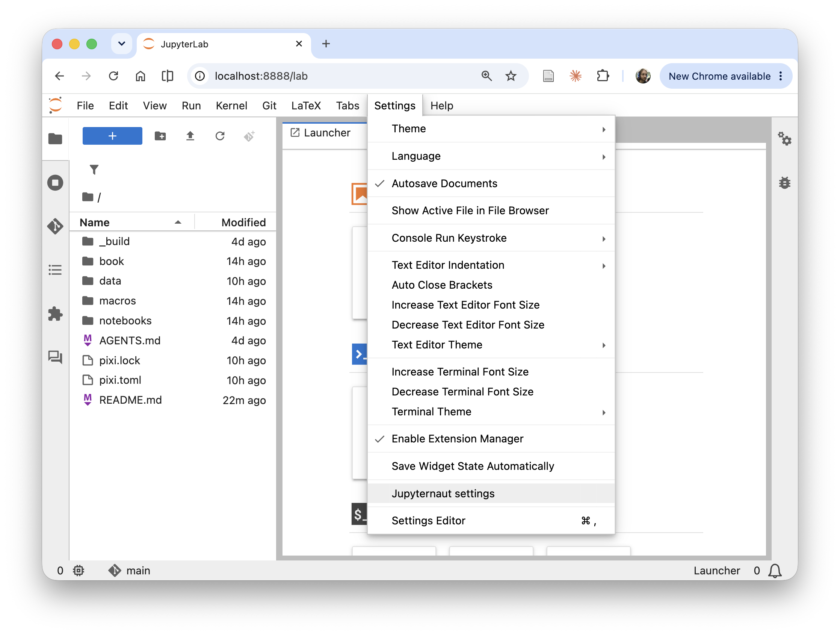This screenshot has width=840, height=636.
Task: Upload files with the upload icon
Action: tap(190, 136)
